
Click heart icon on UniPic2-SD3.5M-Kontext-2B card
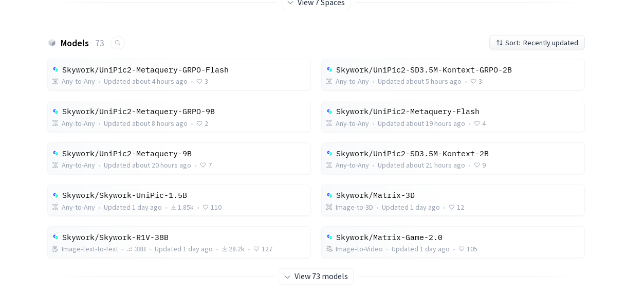pyautogui.click(x=477, y=165)
